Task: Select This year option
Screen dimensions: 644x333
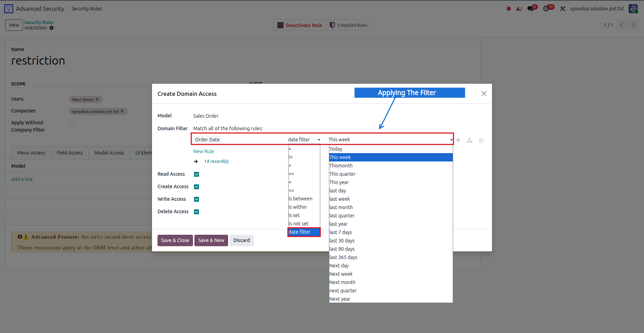Action: pyautogui.click(x=391, y=182)
